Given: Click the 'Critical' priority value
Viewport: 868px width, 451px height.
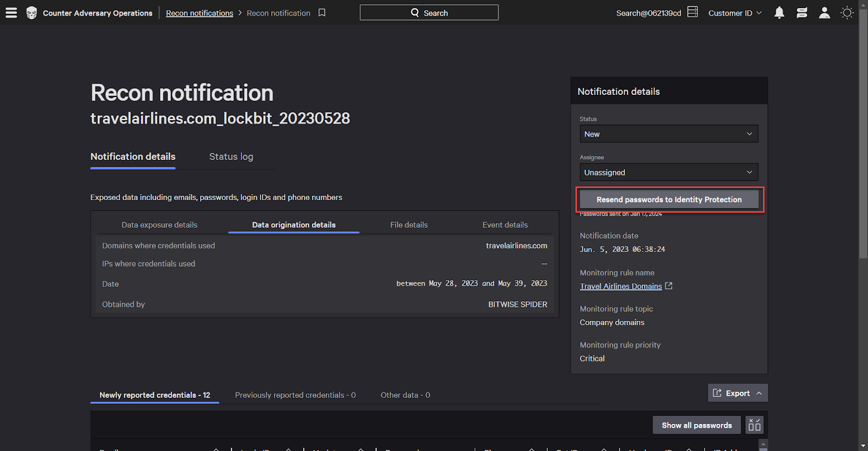Looking at the screenshot, I should [x=592, y=359].
